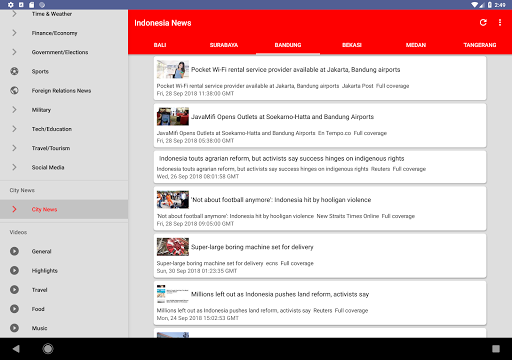Click the hooligan violence article thumbnail
The width and height of the screenshot is (512, 360).
point(173,199)
